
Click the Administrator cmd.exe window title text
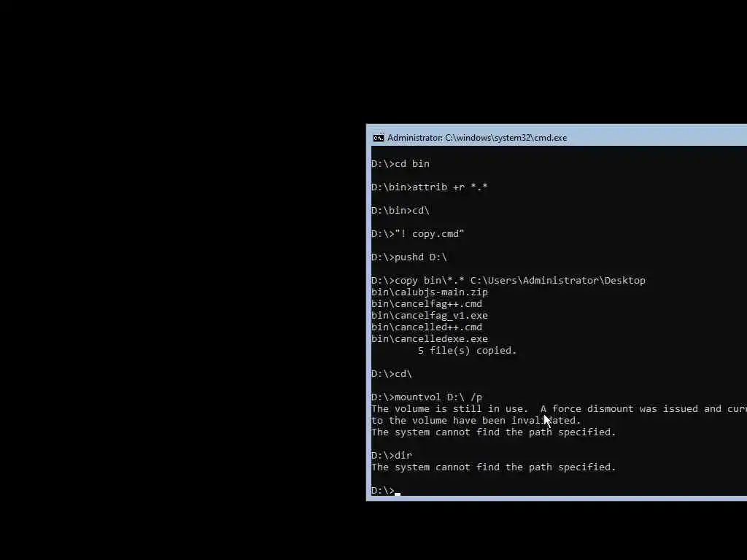click(477, 138)
